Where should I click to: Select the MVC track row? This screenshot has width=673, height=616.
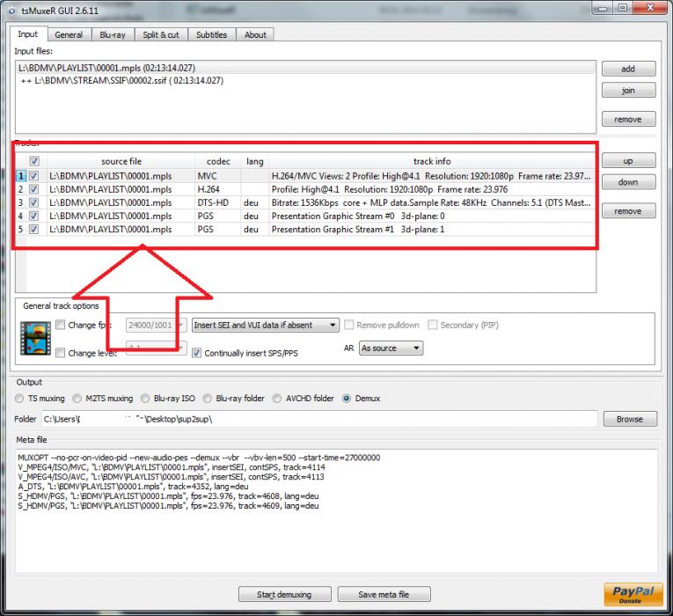pyautogui.click(x=305, y=176)
